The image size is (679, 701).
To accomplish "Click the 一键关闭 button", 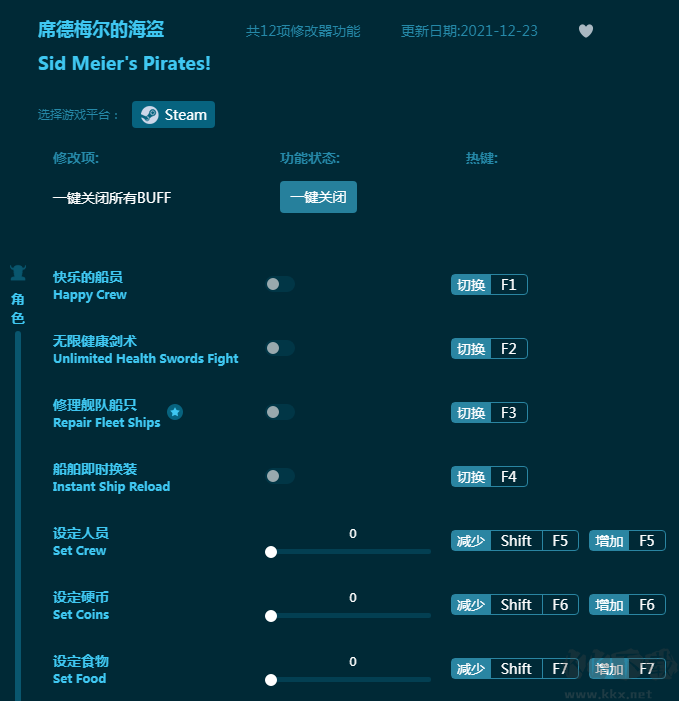I will [x=318, y=197].
